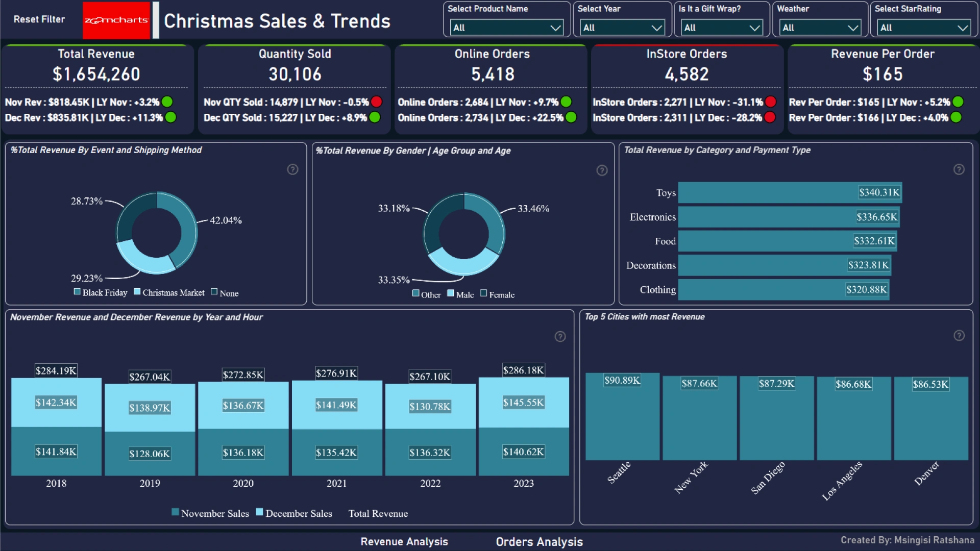Click the Revenue Per Order $165 value
Viewport: 980px width, 551px height.
(883, 74)
